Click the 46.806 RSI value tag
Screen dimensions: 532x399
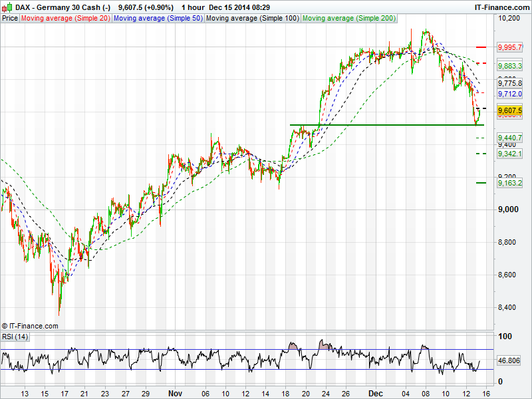tap(509, 360)
